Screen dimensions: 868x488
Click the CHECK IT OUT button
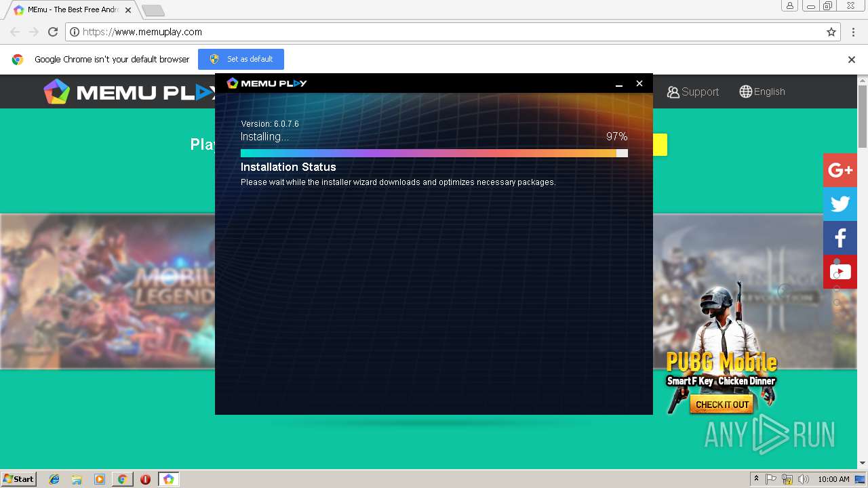click(722, 405)
